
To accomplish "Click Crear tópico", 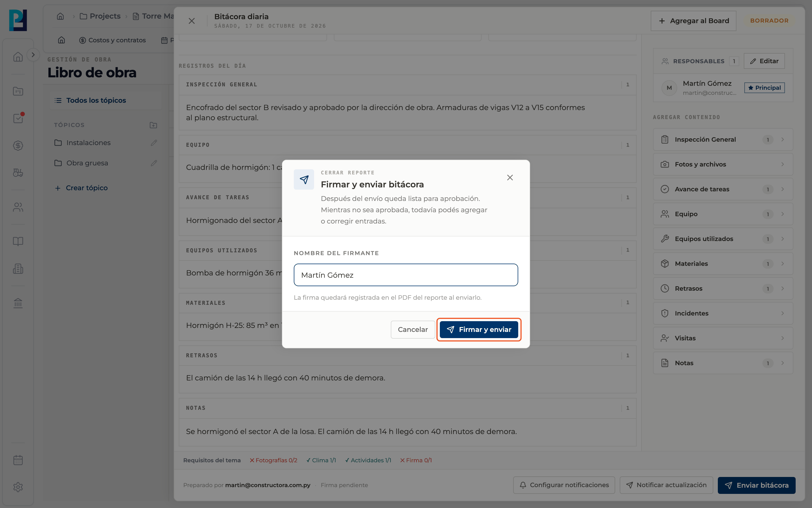I will 81,188.
